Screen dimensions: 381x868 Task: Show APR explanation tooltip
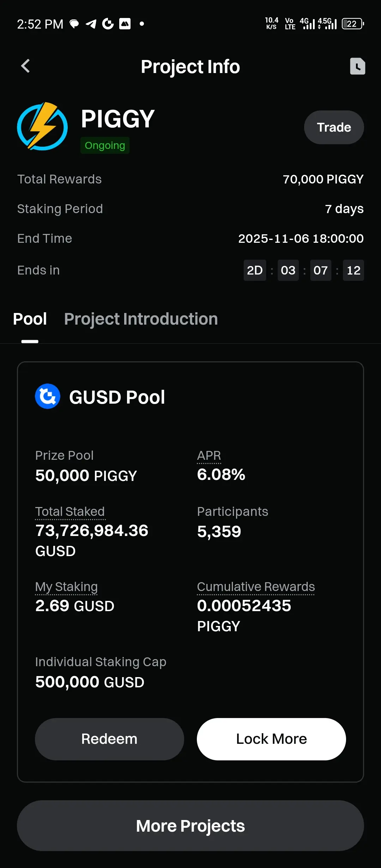[209, 456]
